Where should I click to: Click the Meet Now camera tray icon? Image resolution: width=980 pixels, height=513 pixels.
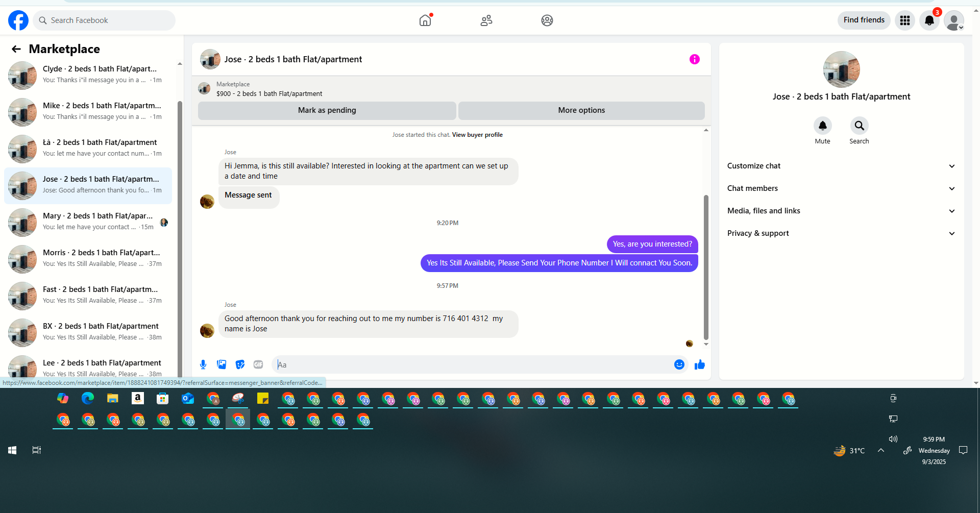click(893, 398)
